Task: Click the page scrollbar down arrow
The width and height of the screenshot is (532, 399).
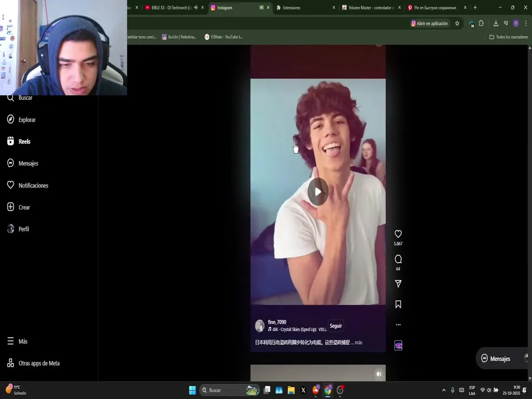Action: click(530, 378)
